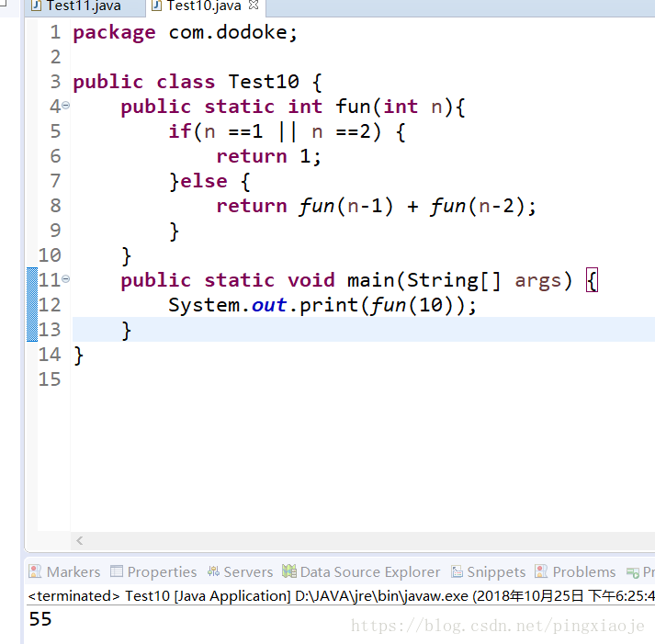Open the Problems view tab
The image size is (655, 644).
pos(575,571)
